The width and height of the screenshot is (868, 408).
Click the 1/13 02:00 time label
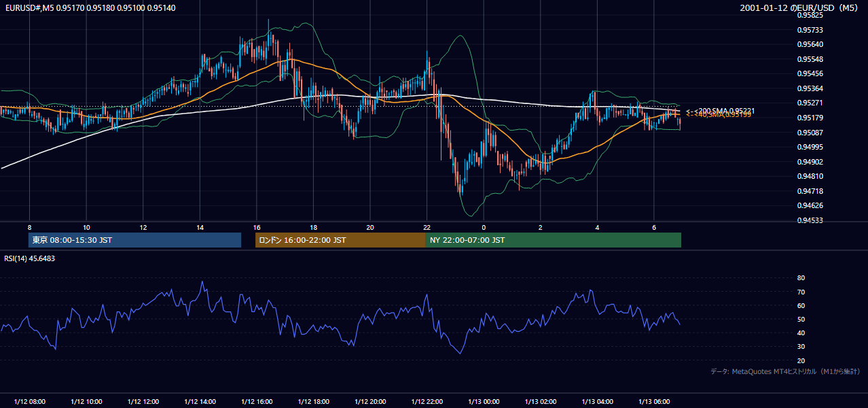541,401
